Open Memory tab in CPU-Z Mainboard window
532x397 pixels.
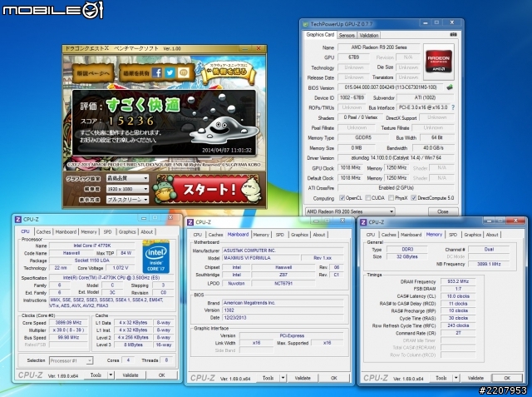tap(261, 235)
